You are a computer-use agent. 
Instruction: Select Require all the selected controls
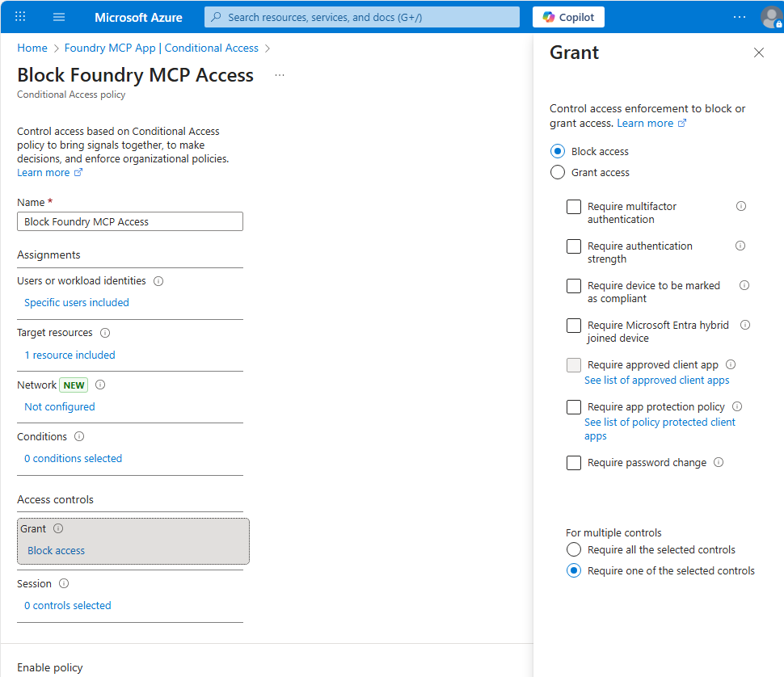coord(573,549)
